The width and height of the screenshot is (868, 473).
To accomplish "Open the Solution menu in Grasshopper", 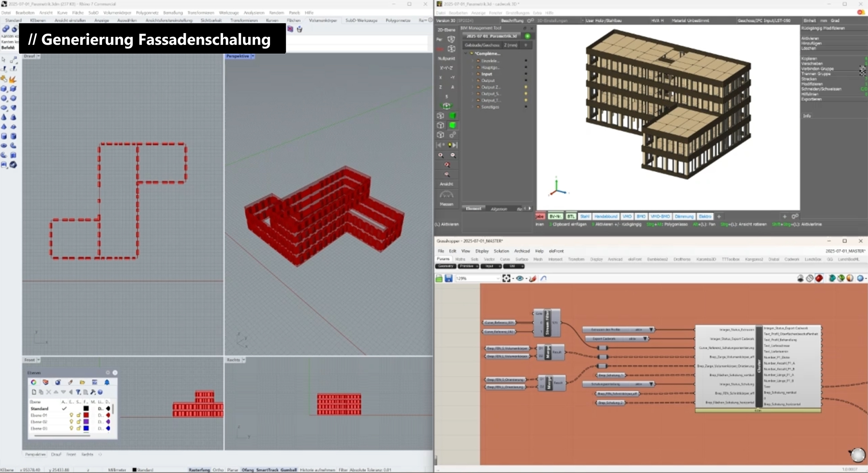I will point(501,251).
